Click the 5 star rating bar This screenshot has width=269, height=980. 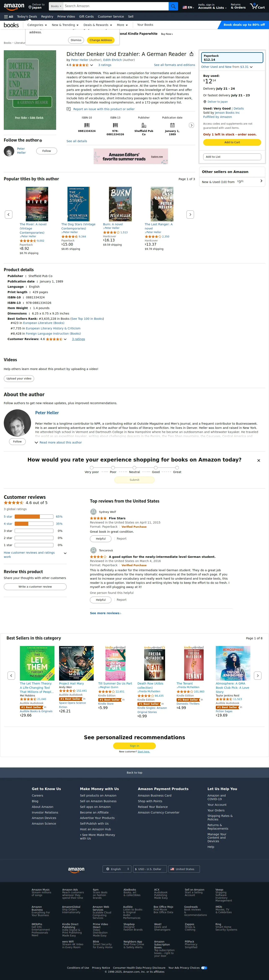click(34, 517)
